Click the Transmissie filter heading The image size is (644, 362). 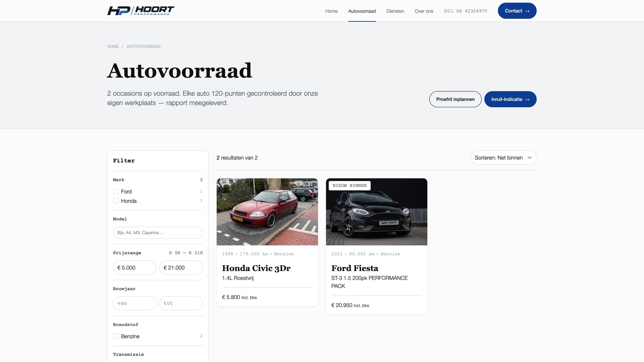pyautogui.click(x=128, y=354)
